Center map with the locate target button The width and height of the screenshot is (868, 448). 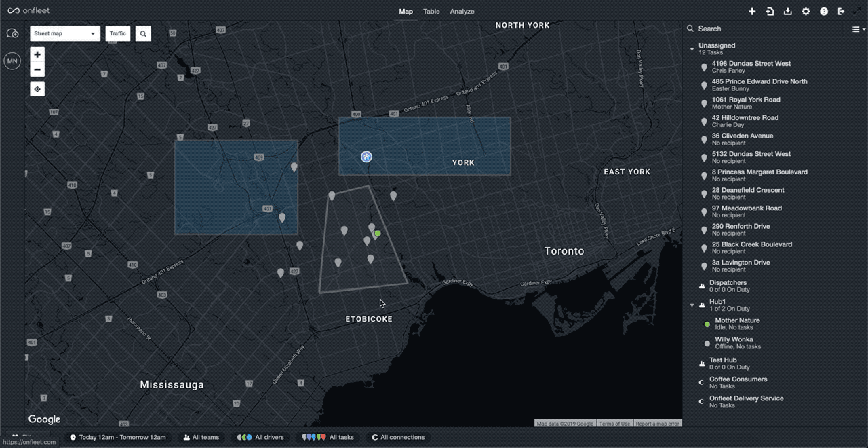pos(37,89)
